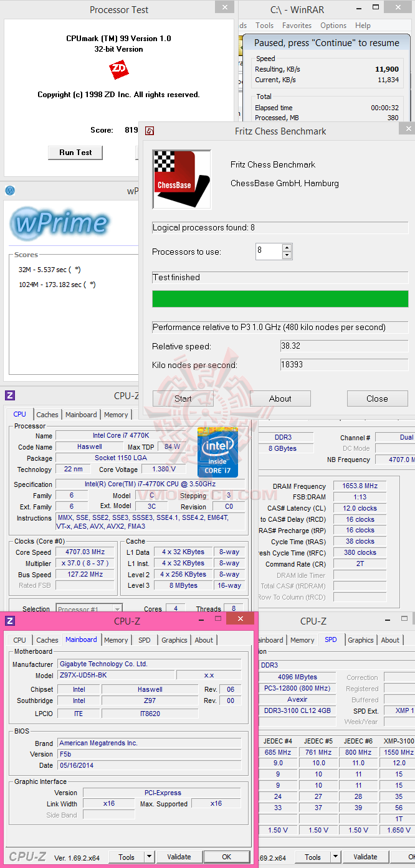This screenshot has width=415, height=868.
Task: Click manufacturer Gigabyte Technology Co. Ltd.
Action: [149, 664]
